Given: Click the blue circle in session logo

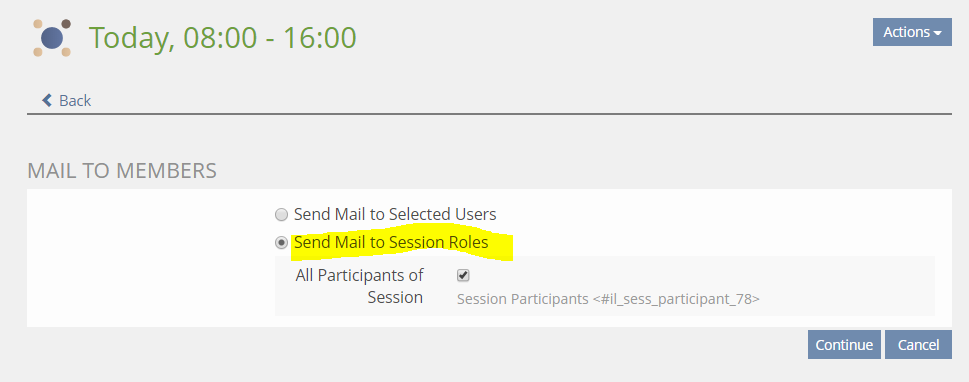Looking at the screenshot, I should 52,38.
